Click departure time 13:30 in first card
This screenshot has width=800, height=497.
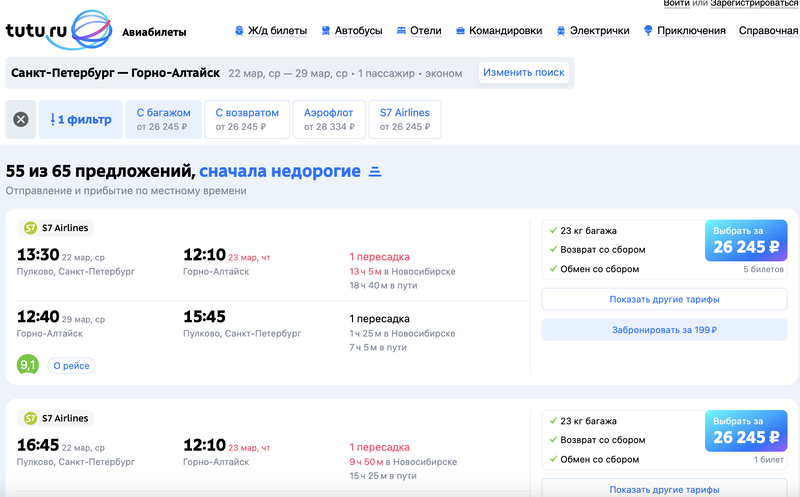pyautogui.click(x=38, y=254)
